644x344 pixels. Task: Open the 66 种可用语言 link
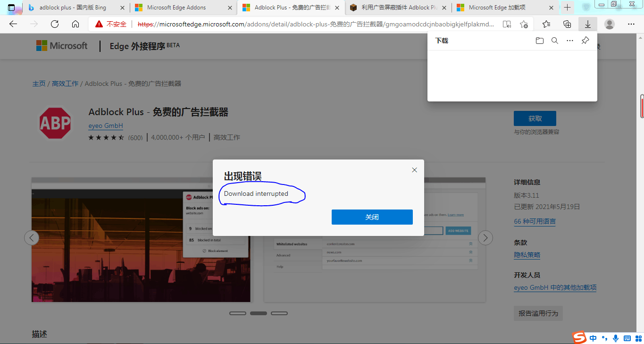[535, 221]
